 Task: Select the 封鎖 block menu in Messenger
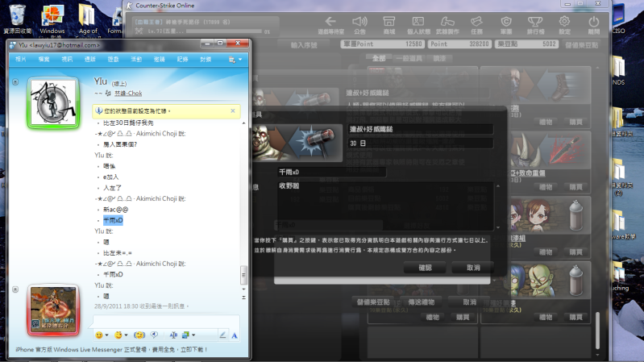tap(206, 60)
